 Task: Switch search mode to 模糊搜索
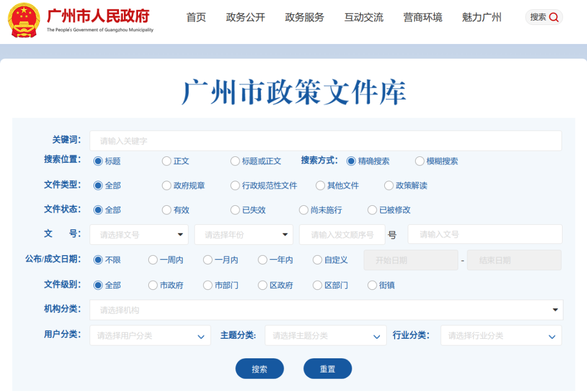pyautogui.click(x=419, y=161)
